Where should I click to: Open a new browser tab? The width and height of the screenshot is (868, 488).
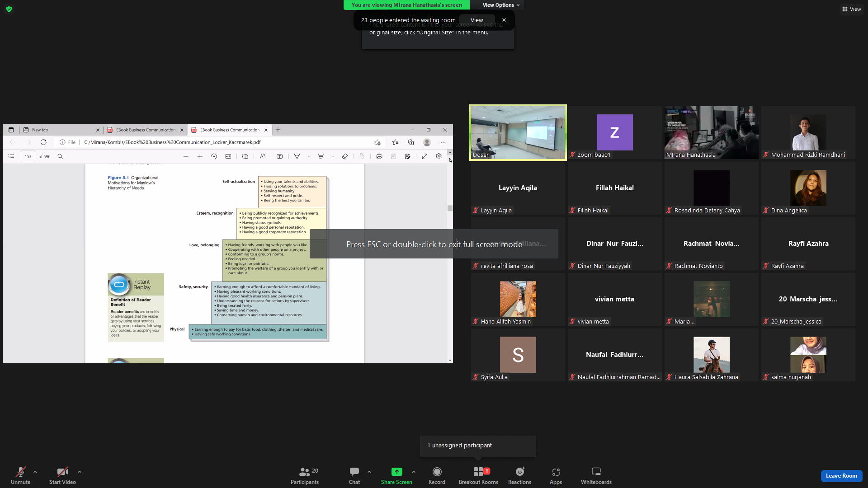click(278, 130)
